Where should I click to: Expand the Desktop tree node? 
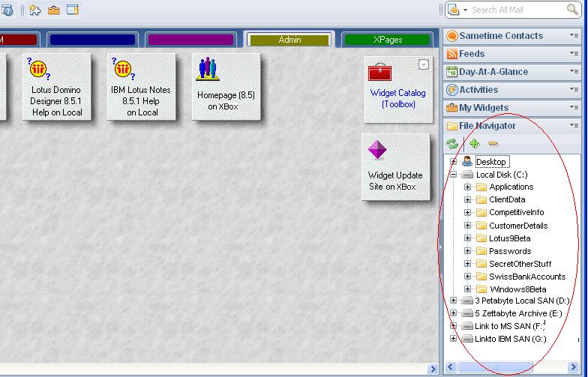tap(453, 162)
